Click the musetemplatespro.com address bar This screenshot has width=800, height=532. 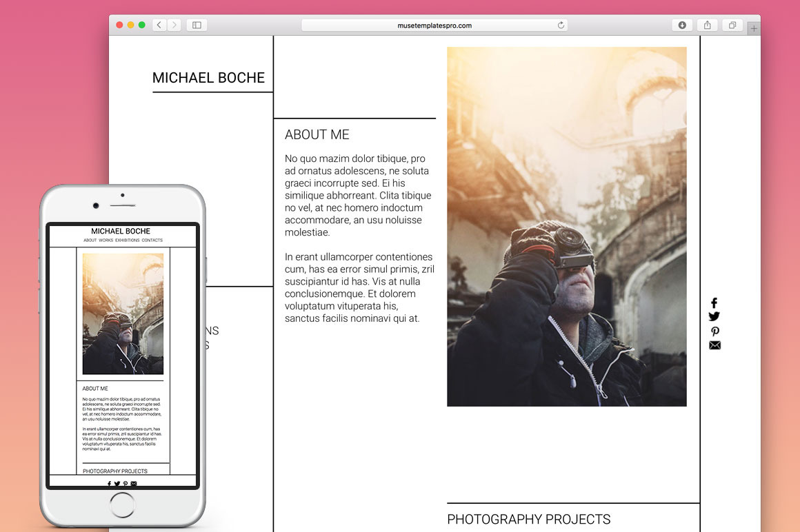coord(434,25)
